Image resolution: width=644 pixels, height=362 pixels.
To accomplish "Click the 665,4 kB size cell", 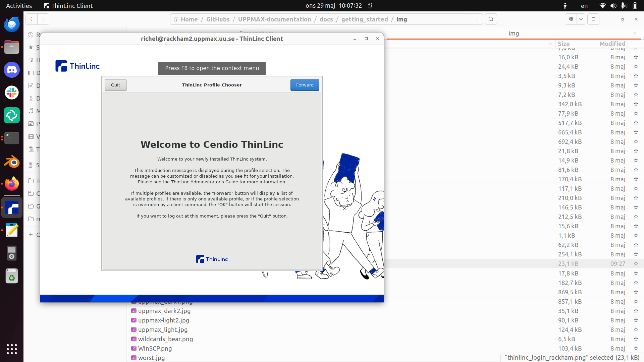I will [x=570, y=132].
